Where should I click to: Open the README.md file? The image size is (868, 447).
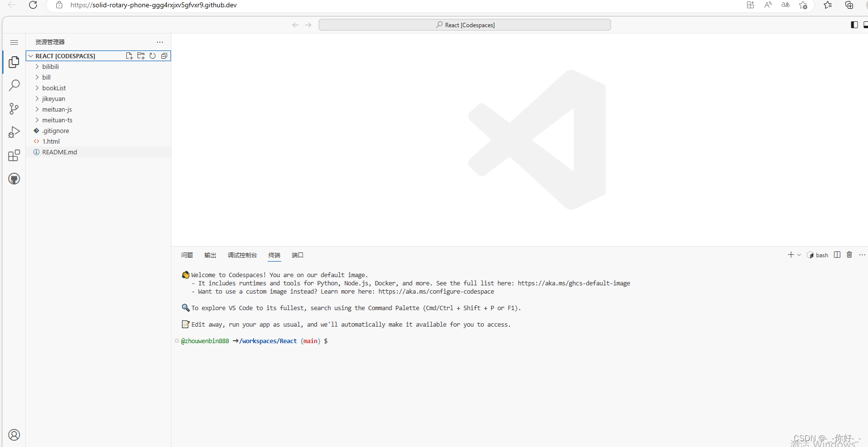98,152
